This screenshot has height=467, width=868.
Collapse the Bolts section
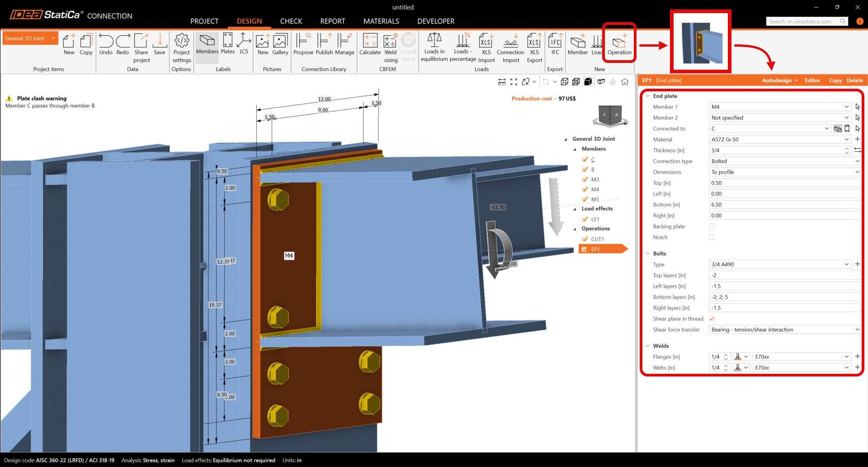648,253
